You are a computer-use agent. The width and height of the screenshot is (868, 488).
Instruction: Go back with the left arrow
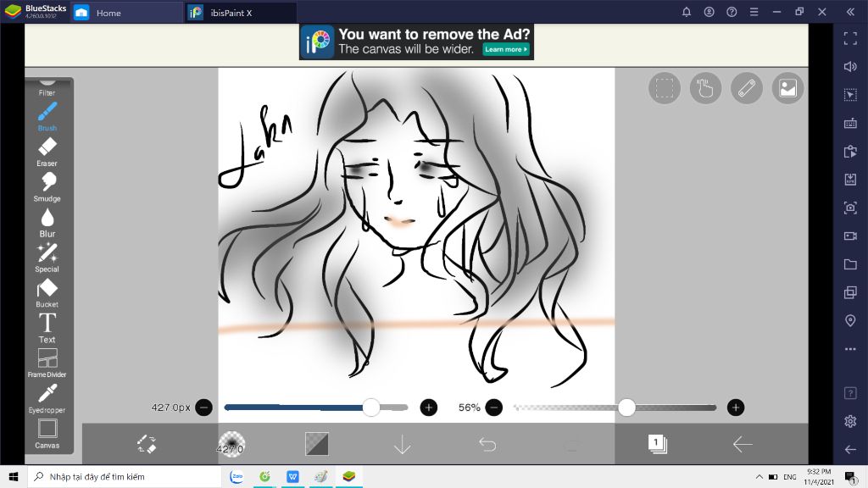(743, 444)
